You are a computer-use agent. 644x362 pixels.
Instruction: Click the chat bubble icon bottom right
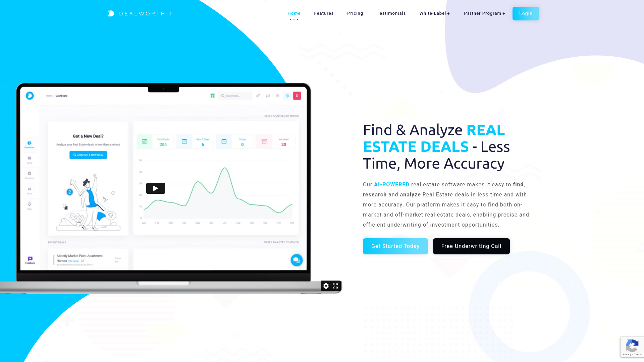(x=296, y=260)
